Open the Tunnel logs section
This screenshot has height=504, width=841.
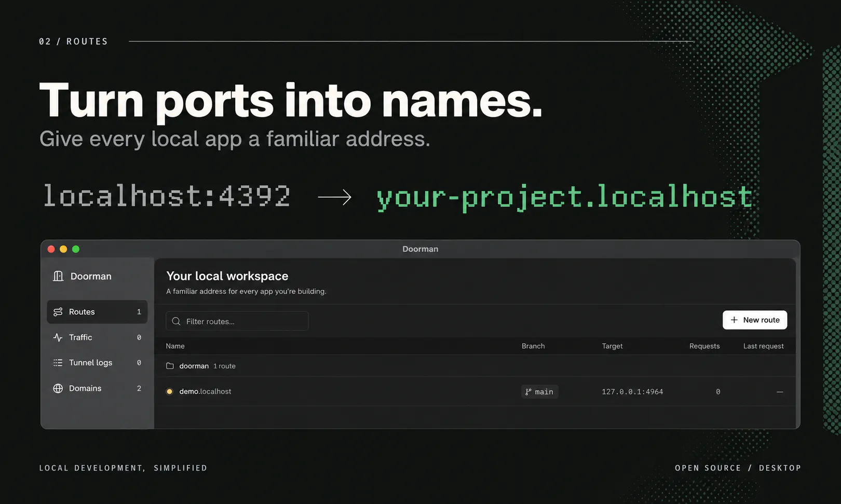coord(97,363)
